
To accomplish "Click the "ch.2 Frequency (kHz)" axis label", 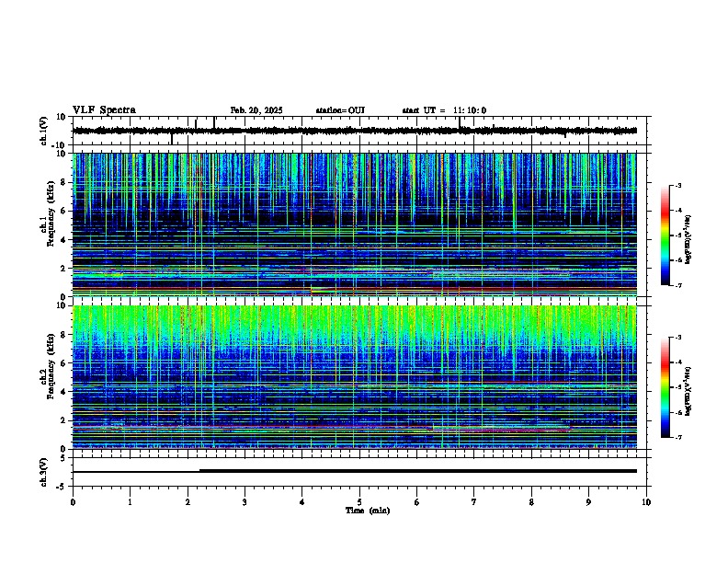I will (47, 366).
